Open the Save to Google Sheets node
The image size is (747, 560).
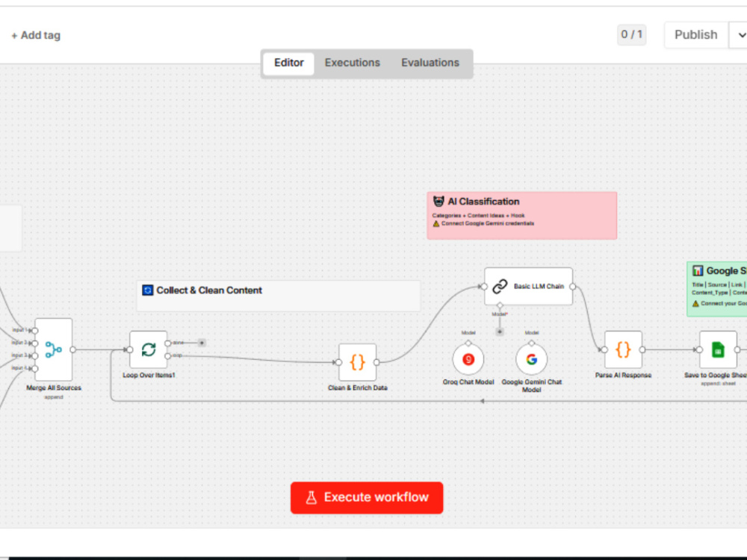718,349
